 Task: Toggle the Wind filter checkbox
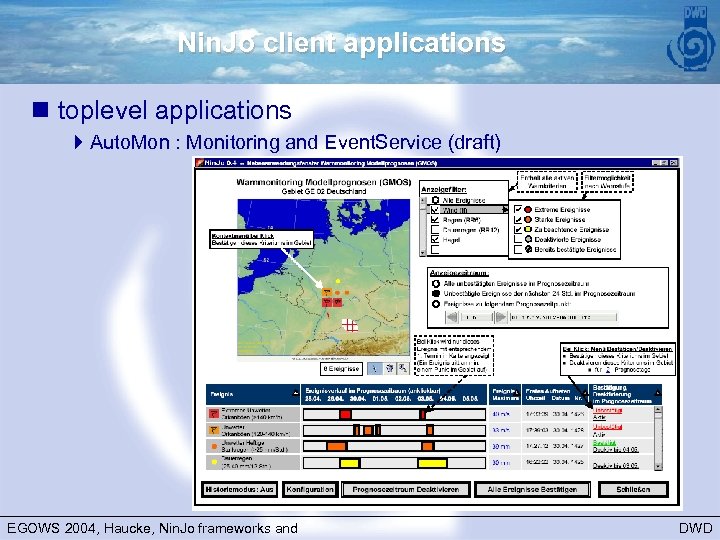(435, 210)
